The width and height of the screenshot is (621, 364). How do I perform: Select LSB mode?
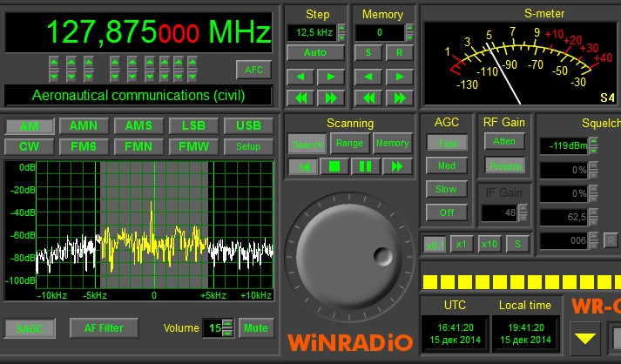click(193, 126)
